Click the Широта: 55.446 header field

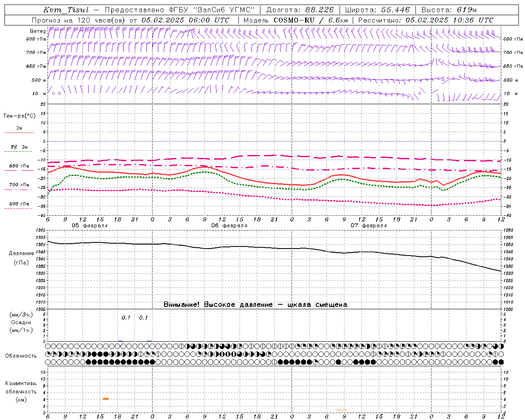point(377,10)
